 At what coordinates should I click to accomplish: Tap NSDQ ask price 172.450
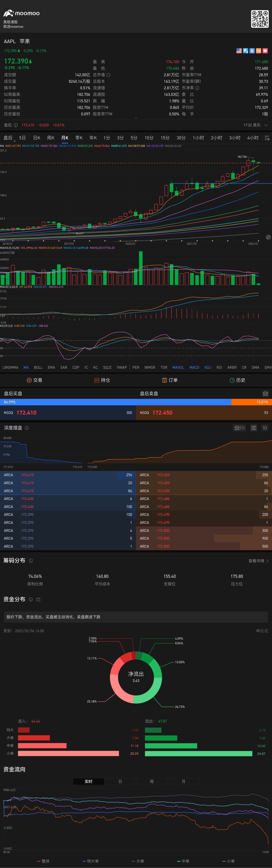[162, 412]
